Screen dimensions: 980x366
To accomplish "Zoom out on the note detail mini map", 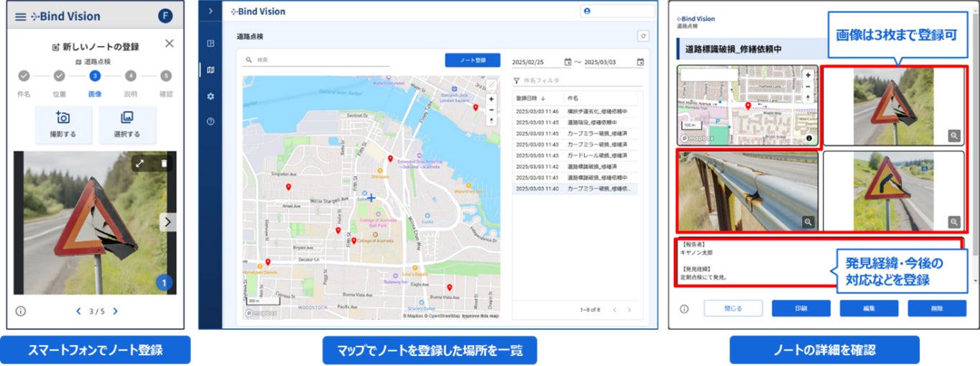I will [x=808, y=86].
